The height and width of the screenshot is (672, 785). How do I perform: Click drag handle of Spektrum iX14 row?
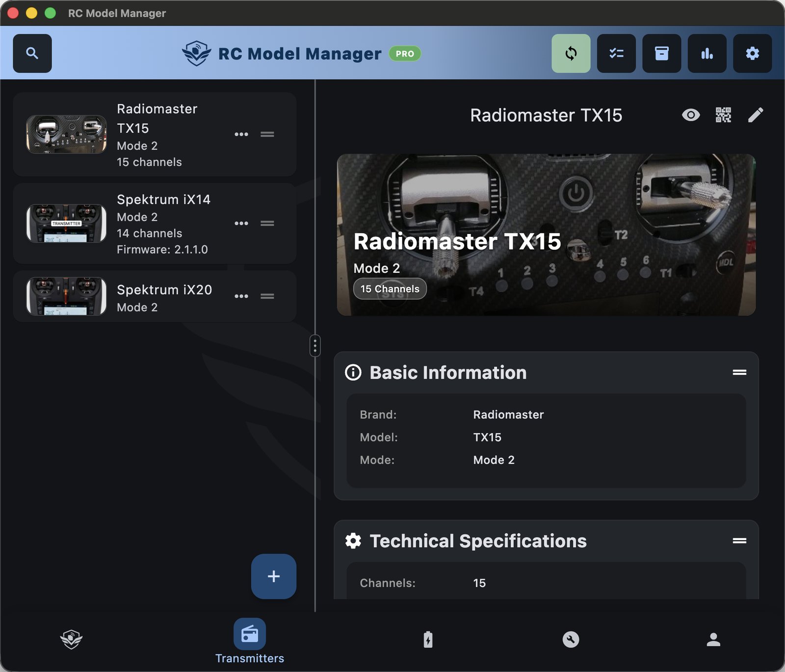click(x=267, y=224)
